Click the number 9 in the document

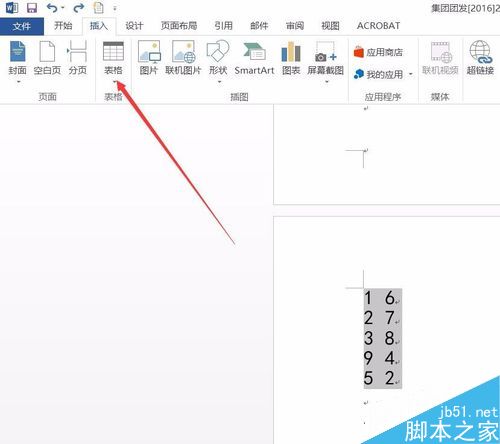tap(368, 358)
